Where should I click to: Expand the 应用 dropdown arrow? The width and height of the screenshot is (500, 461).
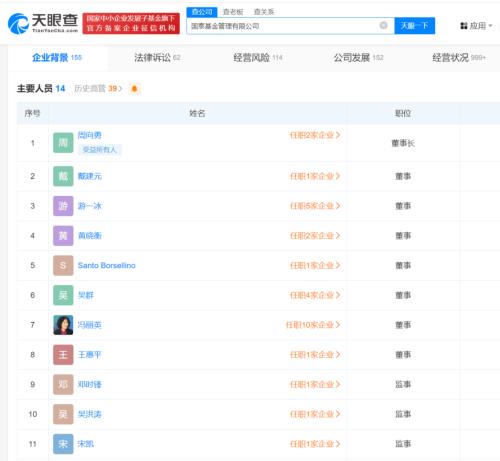(490, 26)
